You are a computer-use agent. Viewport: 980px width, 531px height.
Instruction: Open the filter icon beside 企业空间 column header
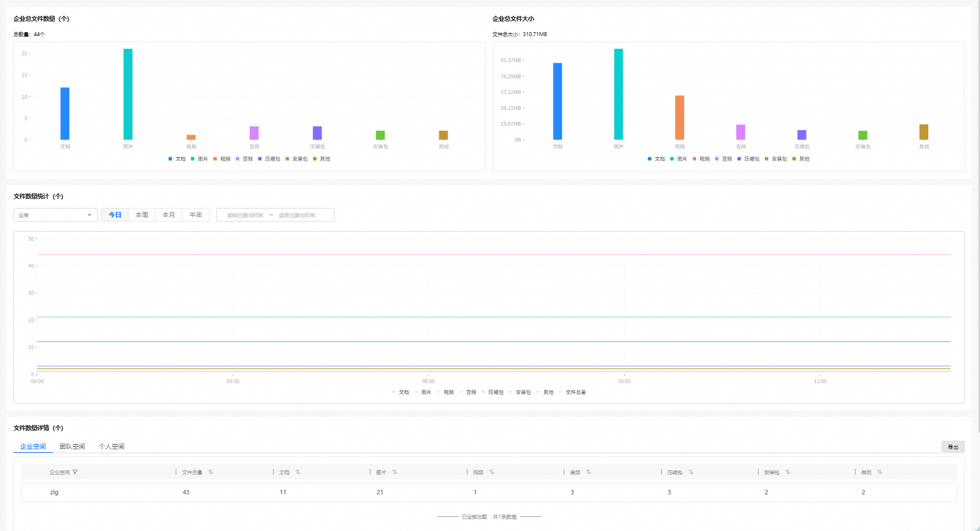[75, 472]
